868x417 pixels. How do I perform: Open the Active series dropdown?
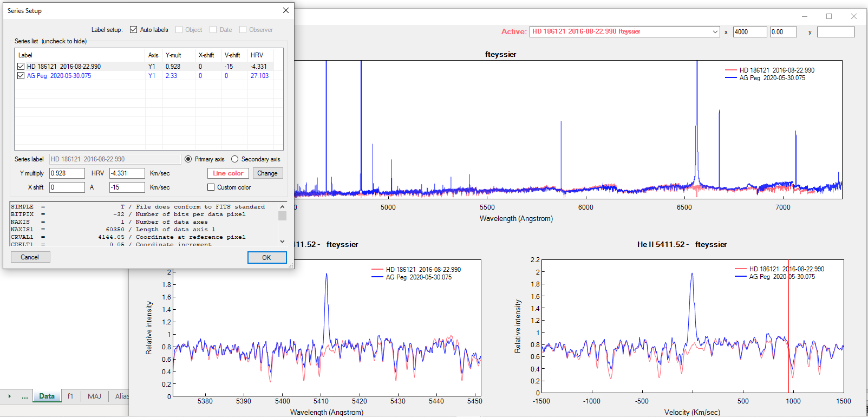(715, 32)
